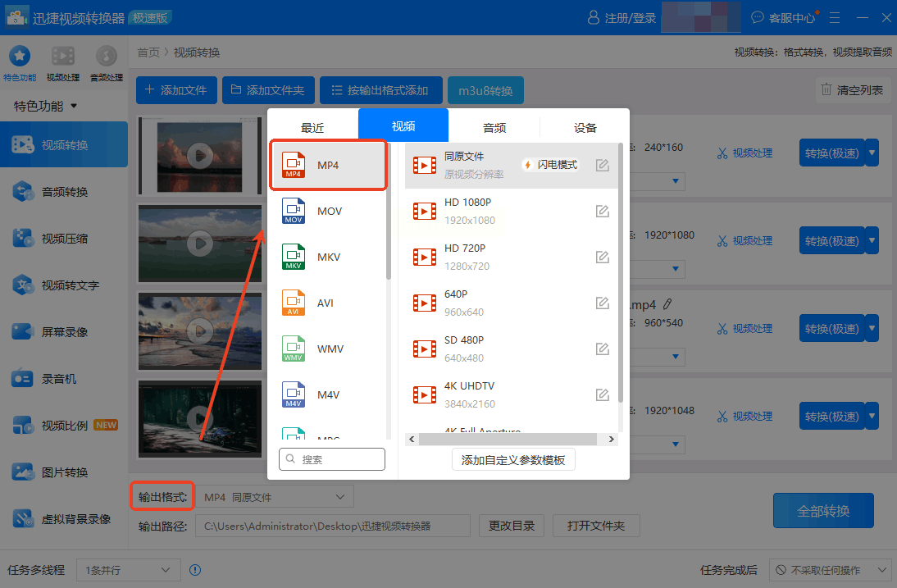Open 屏幕录像 in the sidebar
Image resolution: width=897 pixels, height=588 pixels.
(x=64, y=332)
